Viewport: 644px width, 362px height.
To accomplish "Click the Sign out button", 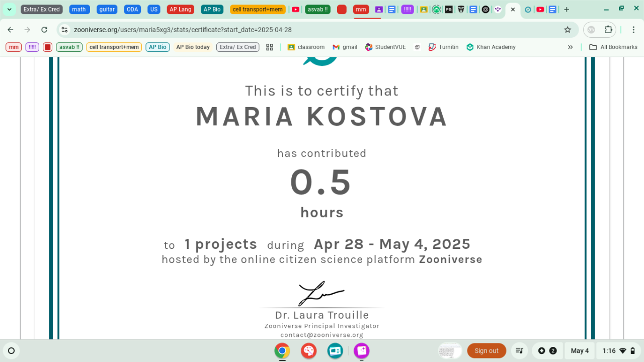I will 487,351.
